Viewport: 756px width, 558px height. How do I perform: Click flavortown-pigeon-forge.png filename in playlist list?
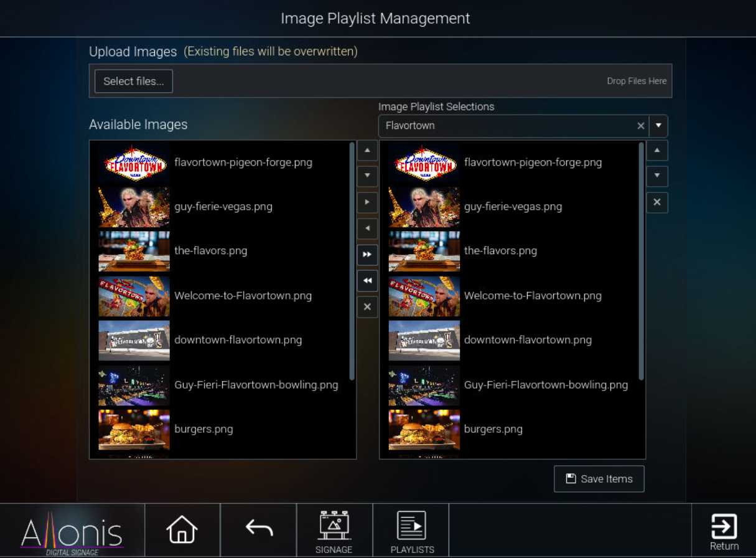coord(533,163)
